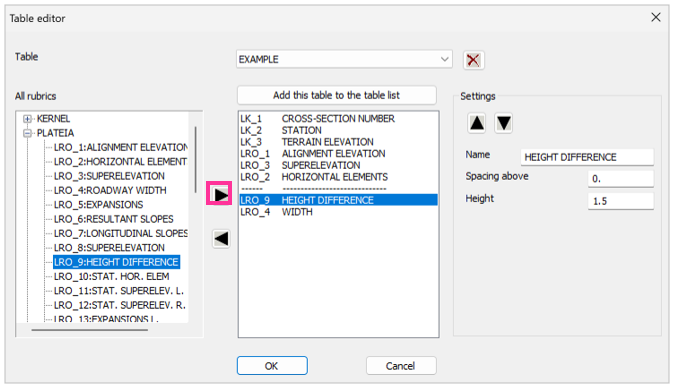The height and width of the screenshot is (388, 674).
Task: Select LK_2 STATION row
Action: [x=338, y=130]
